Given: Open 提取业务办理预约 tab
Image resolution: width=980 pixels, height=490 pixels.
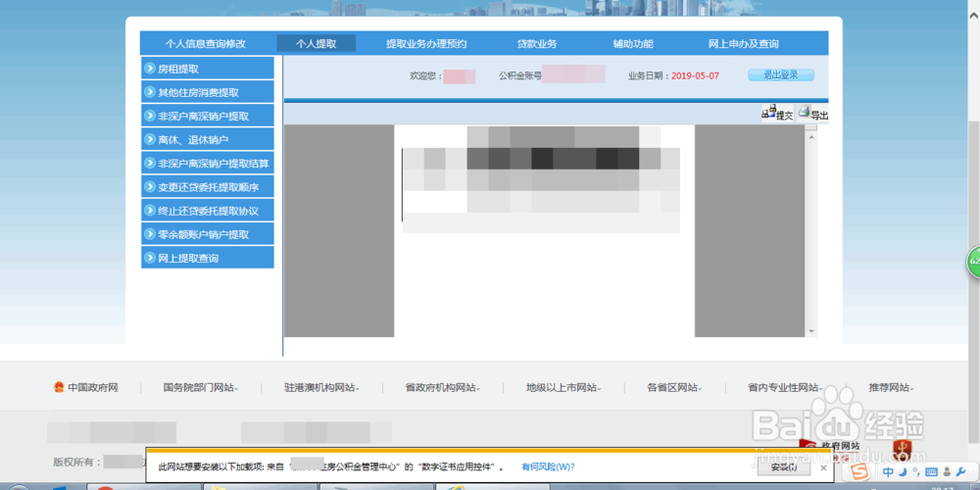Looking at the screenshot, I should [426, 44].
